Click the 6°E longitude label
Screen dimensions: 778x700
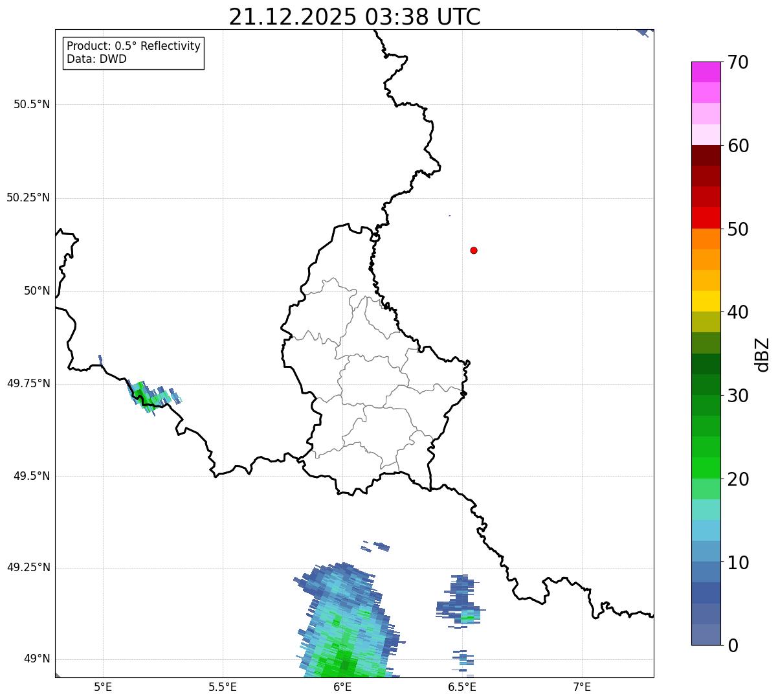pos(342,686)
